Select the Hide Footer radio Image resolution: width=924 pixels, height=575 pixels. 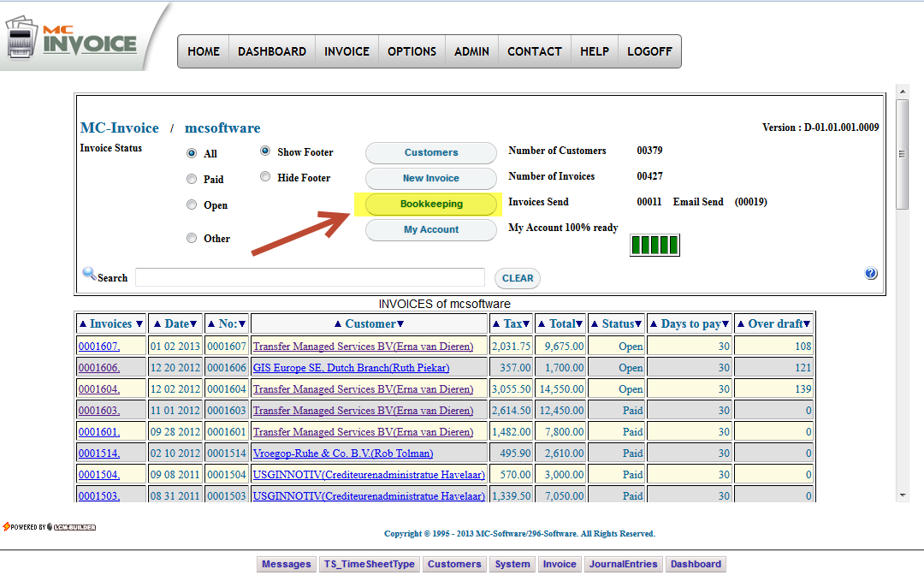(265, 176)
